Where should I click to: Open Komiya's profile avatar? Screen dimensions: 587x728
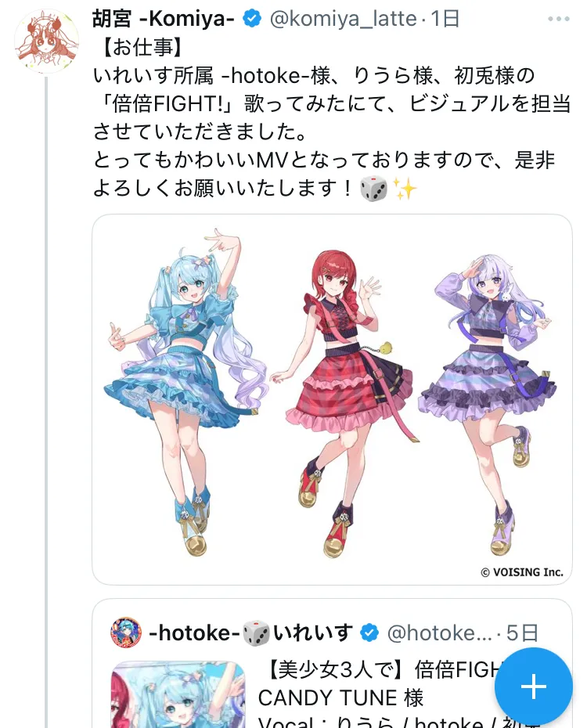[46, 41]
